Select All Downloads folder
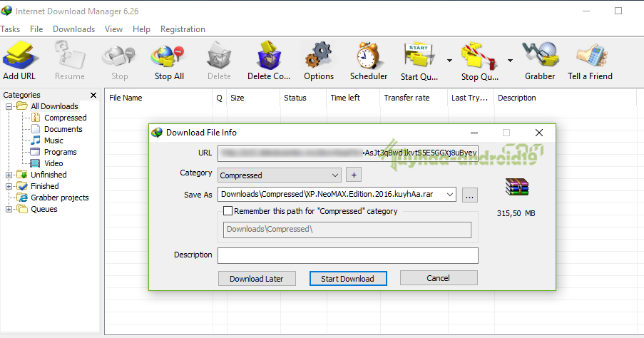This screenshot has width=644, height=338. 54,106
